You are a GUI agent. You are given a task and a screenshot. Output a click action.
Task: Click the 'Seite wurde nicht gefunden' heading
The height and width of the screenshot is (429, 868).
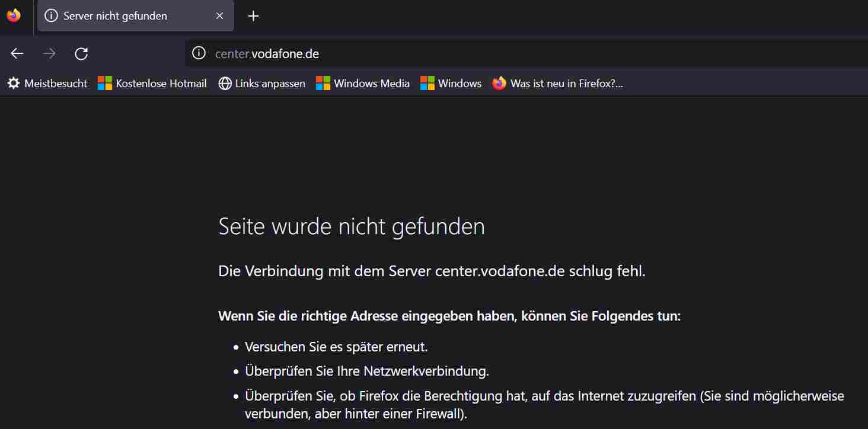(x=352, y=227)
